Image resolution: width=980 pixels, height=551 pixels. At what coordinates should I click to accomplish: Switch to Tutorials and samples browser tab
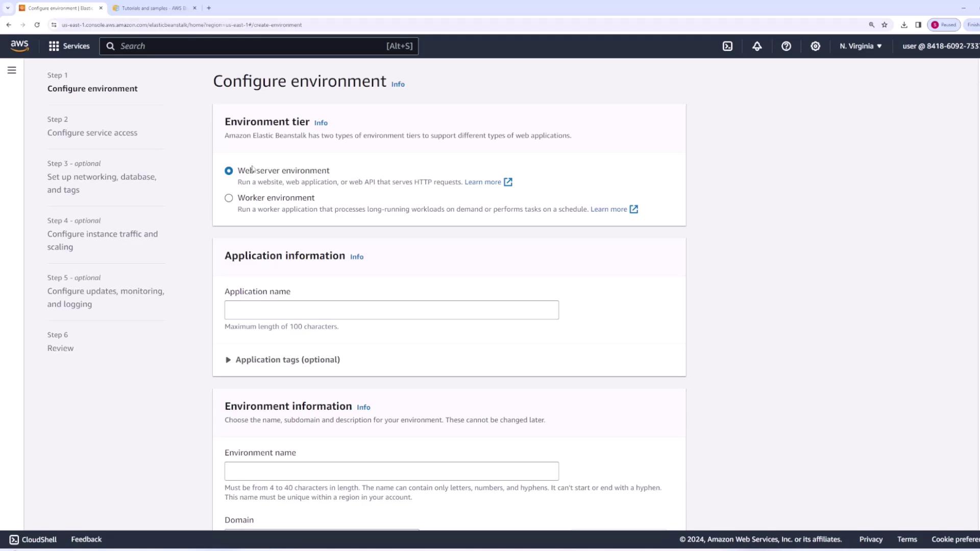coord(153,8)
